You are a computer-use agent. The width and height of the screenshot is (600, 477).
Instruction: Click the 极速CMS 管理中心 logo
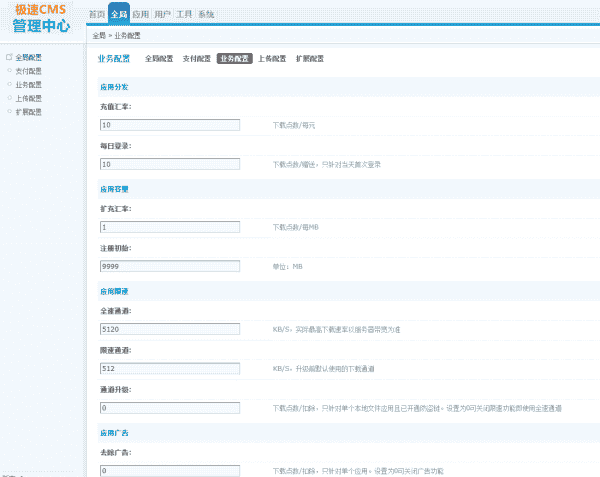tap(42, 17)
